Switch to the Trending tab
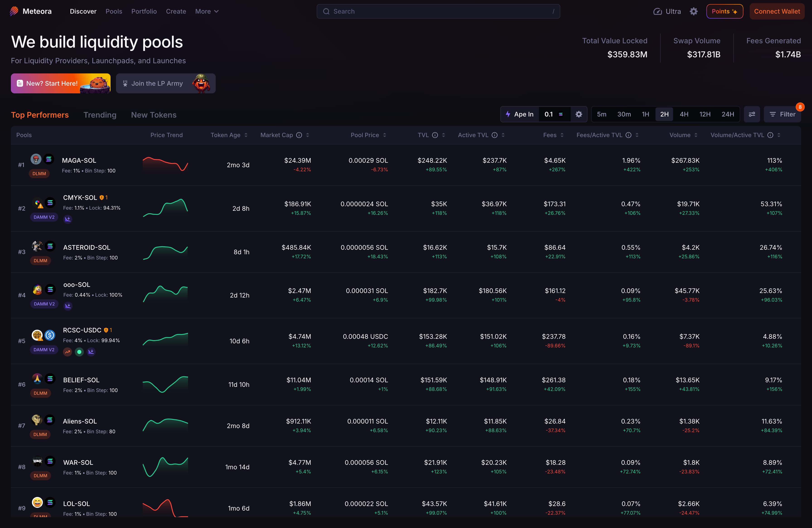Image resolution: width=812 pixels, height=528 pixels. 100,115
